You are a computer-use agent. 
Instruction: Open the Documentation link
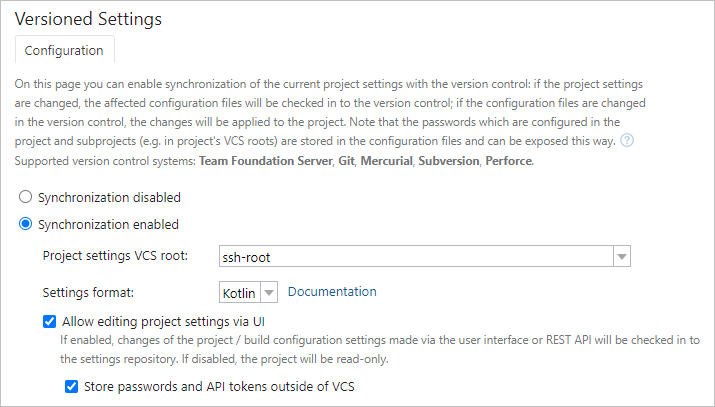pos(332,292)
